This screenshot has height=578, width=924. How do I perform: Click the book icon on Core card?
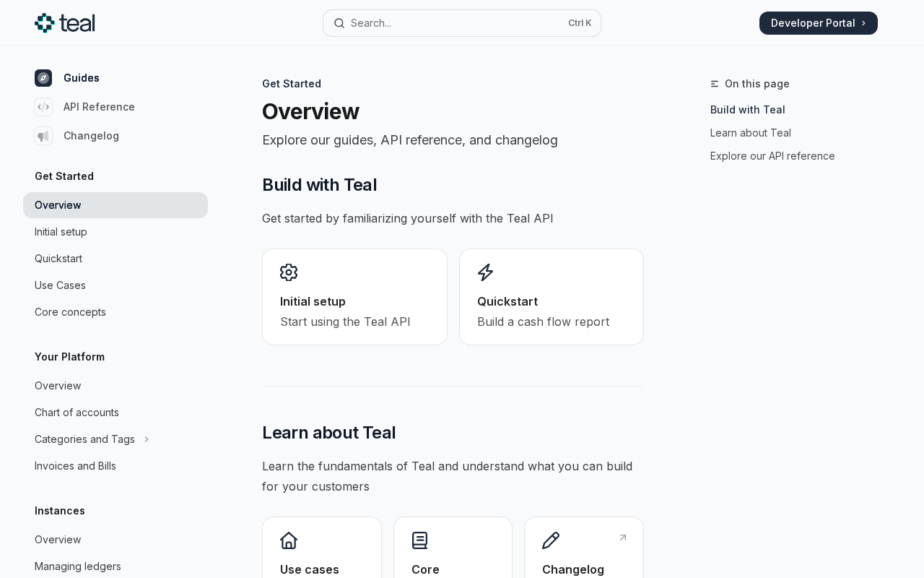pos(420,540)
